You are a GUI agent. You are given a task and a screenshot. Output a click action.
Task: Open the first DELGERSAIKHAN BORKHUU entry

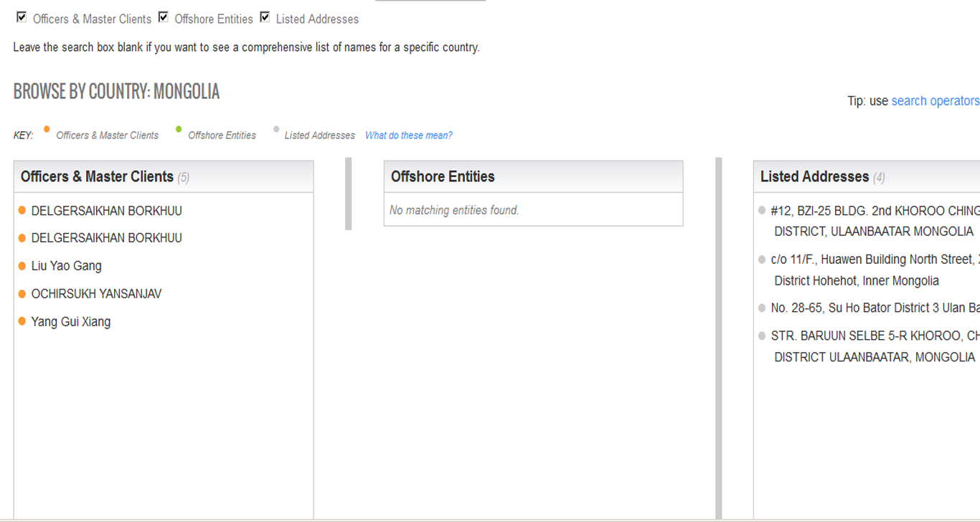pyautogui.click(x=106, y=211)
